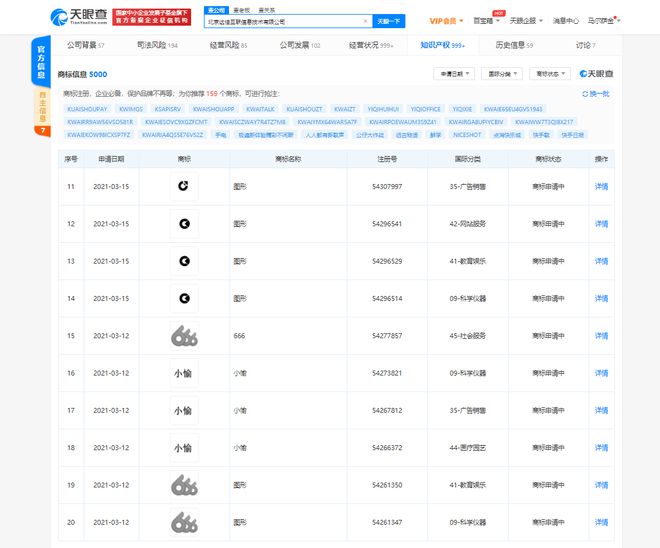This screenshot has height=548, width=660.
Task: Switch to the 经营状况 tab
Action: click(371, 45)
